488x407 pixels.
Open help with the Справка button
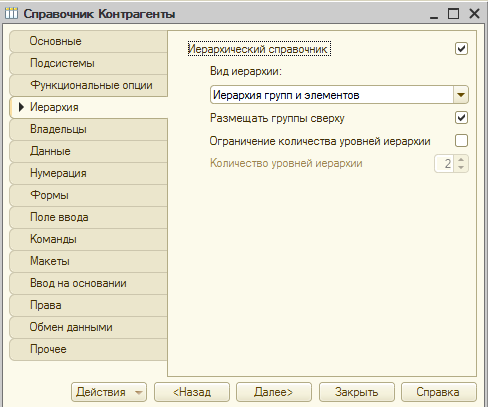(x=439, y=392)
